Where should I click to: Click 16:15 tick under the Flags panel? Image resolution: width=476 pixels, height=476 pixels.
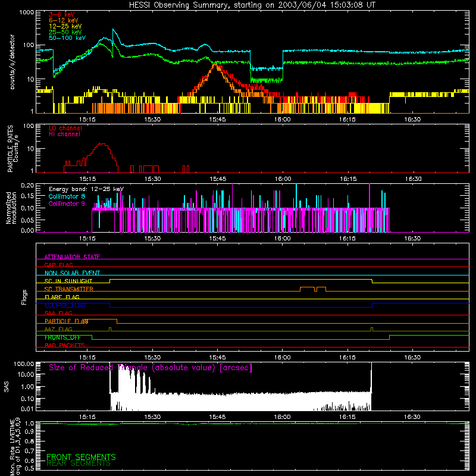pos(347,358)
